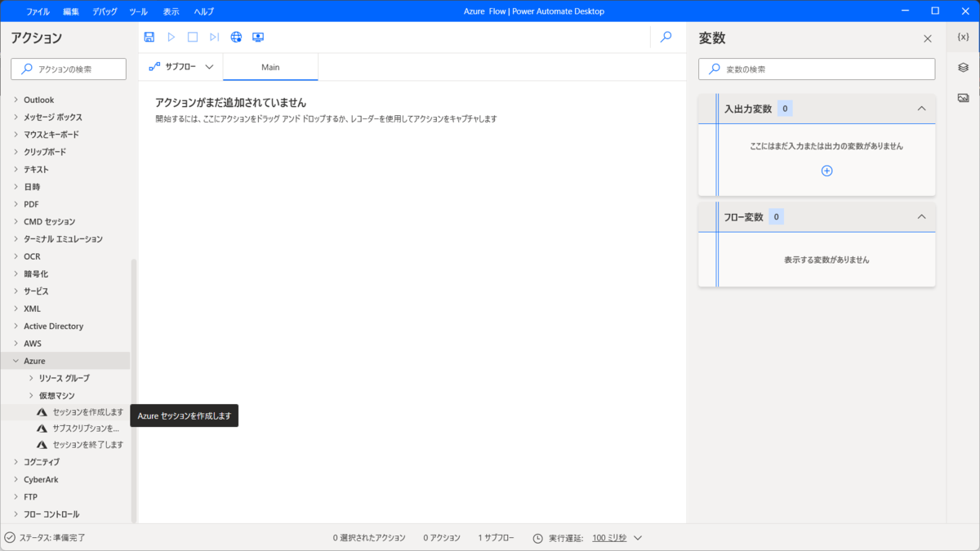Click the run delay clock icon
980x551 pixels.
(x=537, y=538)
